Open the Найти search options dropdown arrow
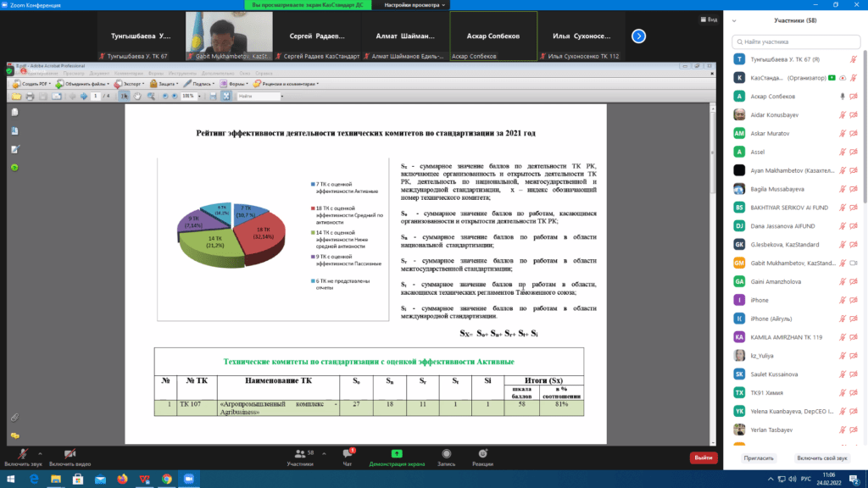 282,97
